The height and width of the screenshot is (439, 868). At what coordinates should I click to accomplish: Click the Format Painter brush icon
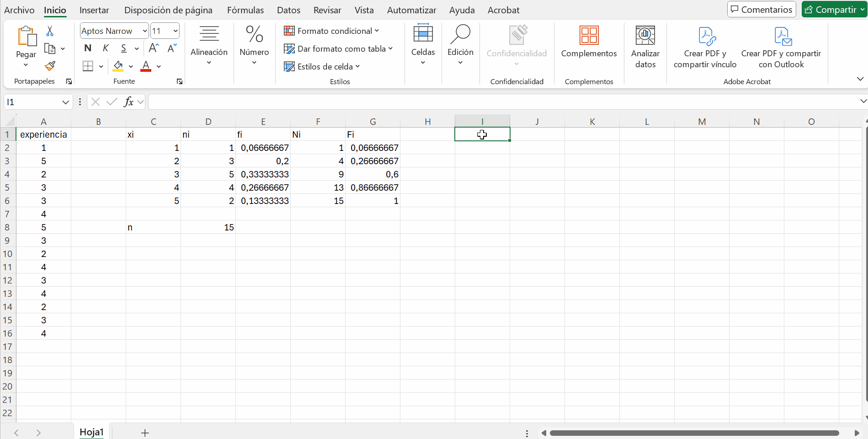pyautogui.click(x=50, y=66)
